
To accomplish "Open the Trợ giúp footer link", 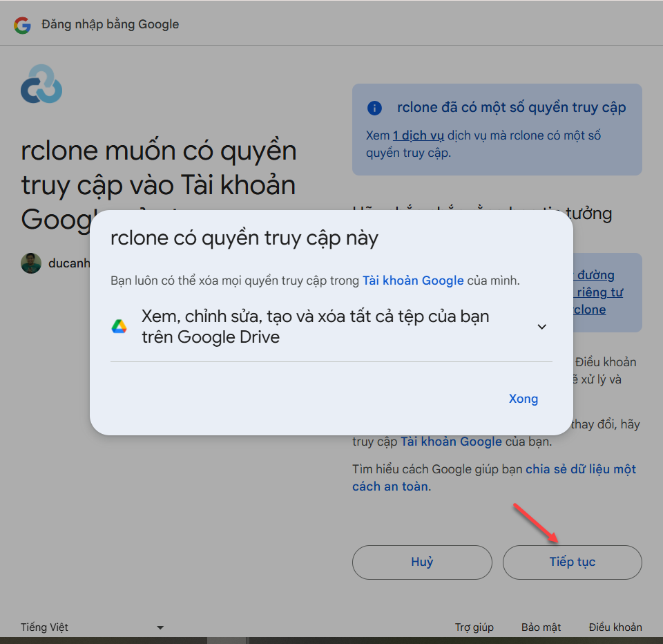I will tap(474, 627).
